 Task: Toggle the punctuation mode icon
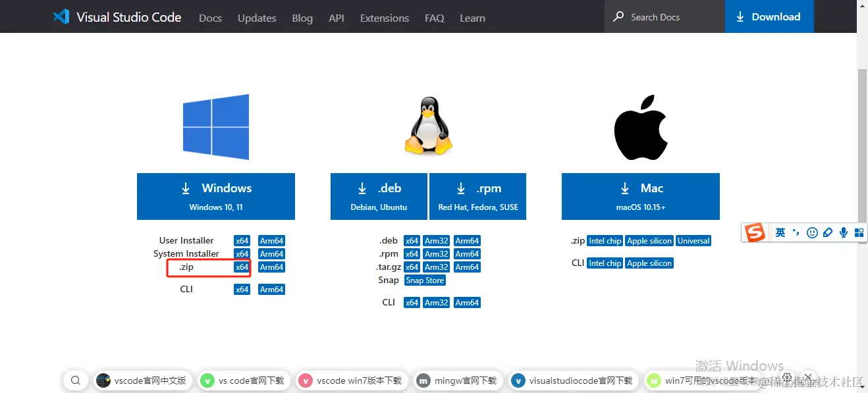pos(796,232)
